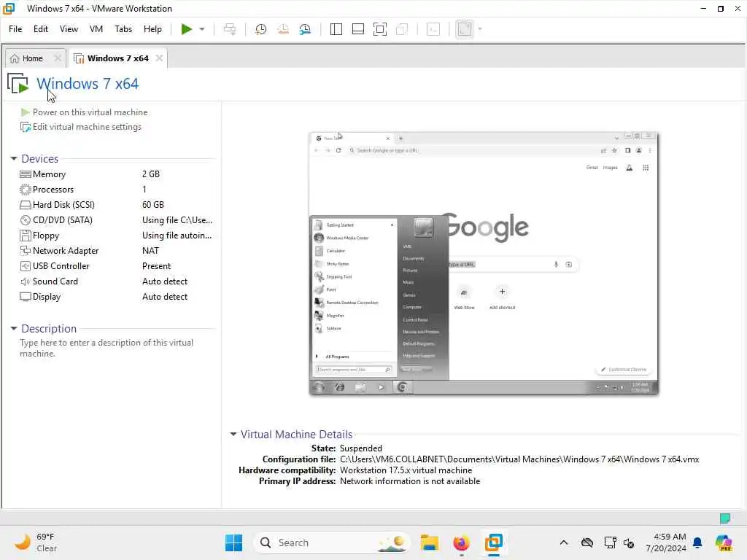Image resolution: width=747 pixels, height=560 pixels.
Task: Collapse the Devices section
Action: pos(14,158)
